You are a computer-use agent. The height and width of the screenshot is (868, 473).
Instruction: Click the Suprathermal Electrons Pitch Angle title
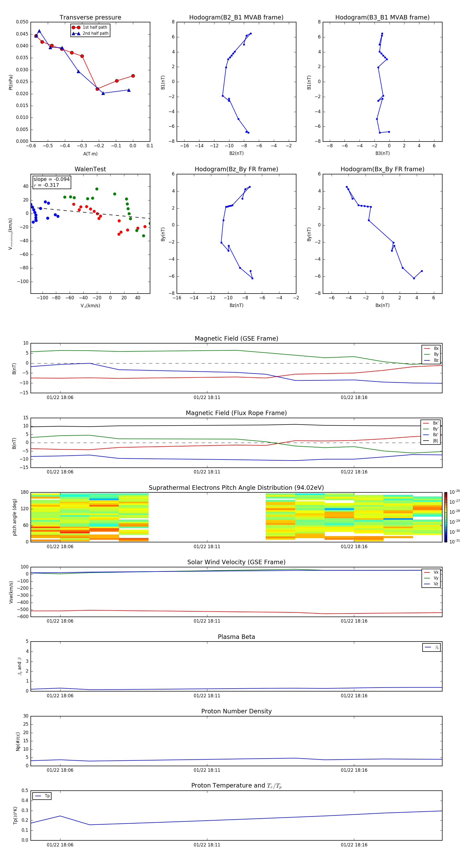click(236, 488)
